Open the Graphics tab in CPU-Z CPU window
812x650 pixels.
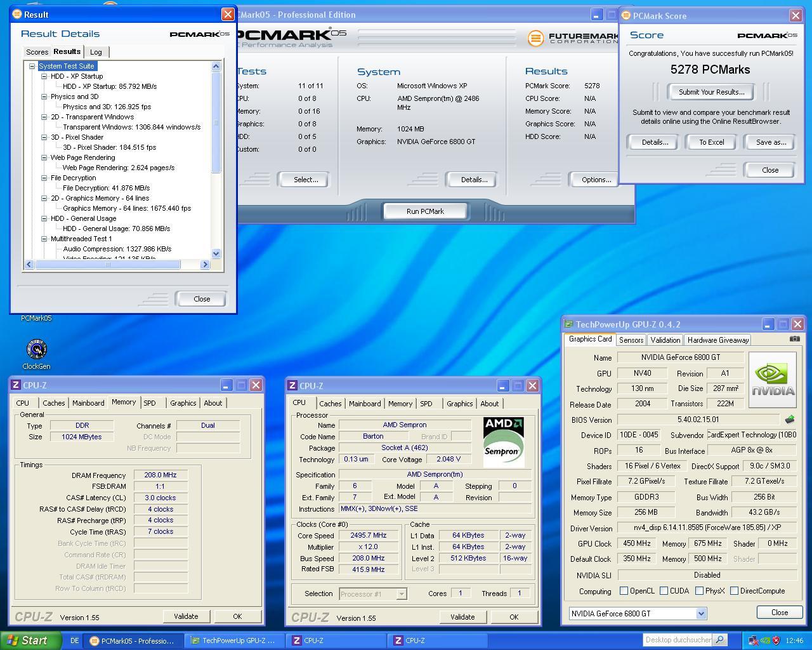tap(460, 404)
